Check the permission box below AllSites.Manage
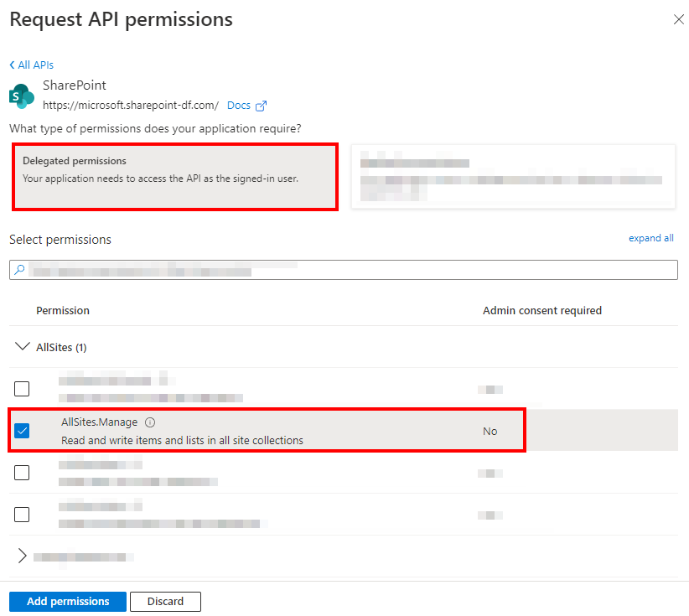689x616 pixels. click(x=22, y=473)
